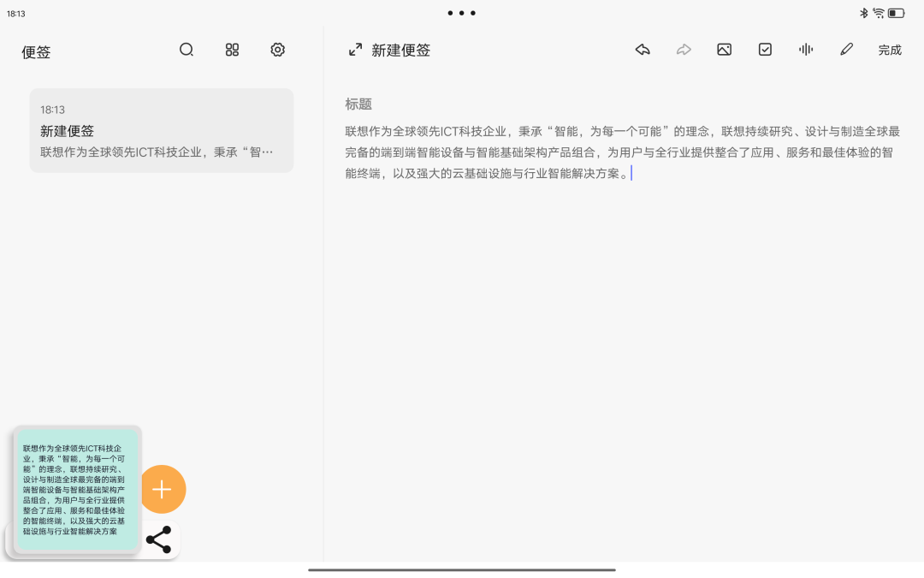The height and width of the screenshot is (578, 924).
Task: Share the screenshot via the share icon
Action: click(158, 539)
